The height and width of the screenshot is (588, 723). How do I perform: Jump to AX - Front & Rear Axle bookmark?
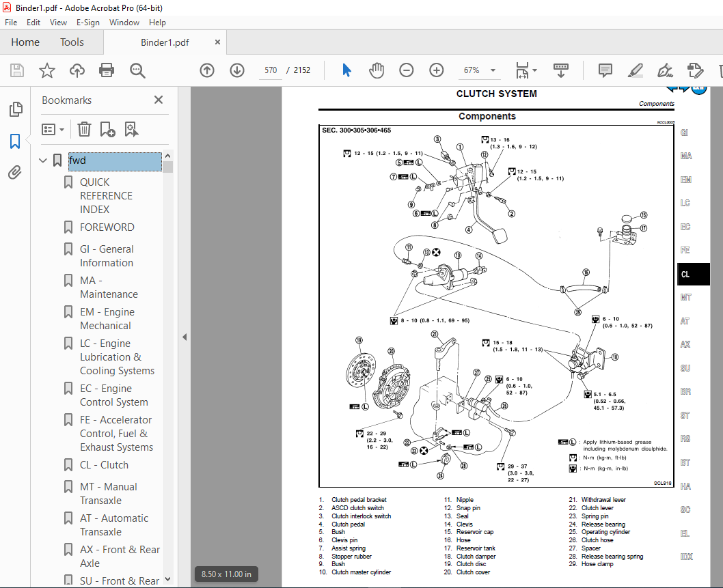120,556
